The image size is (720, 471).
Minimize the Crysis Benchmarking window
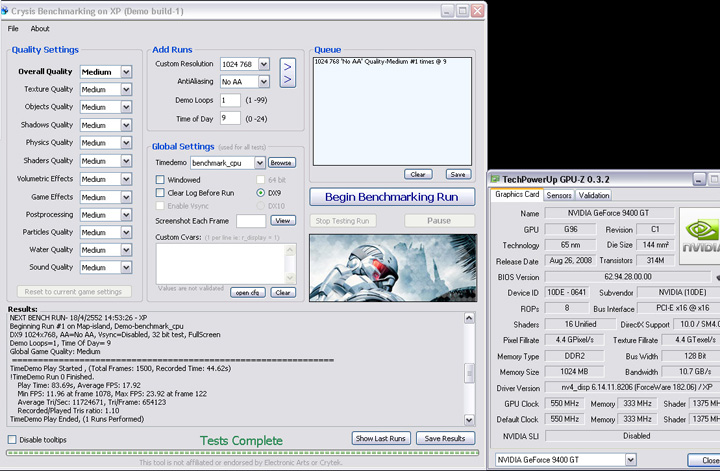pos(448,11)
